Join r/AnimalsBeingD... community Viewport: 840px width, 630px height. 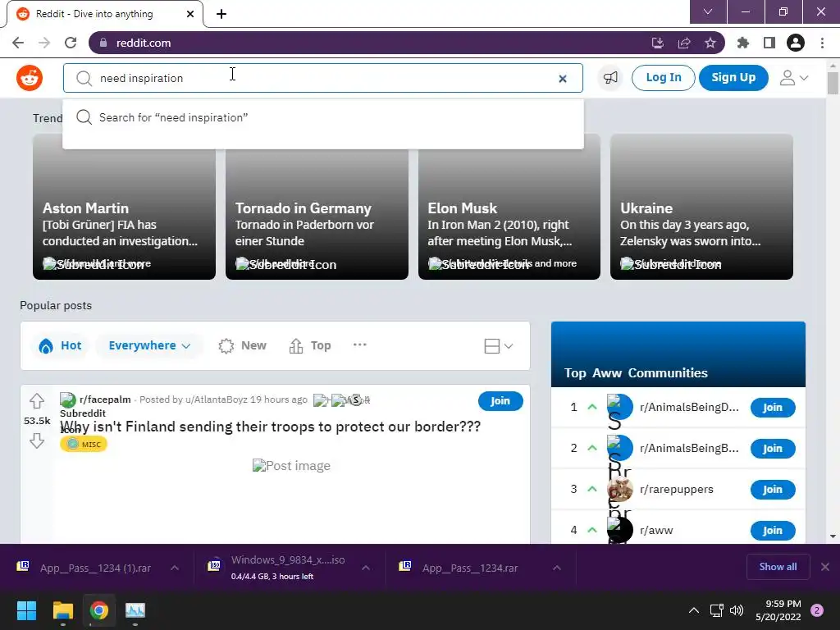tap(773, 408)
